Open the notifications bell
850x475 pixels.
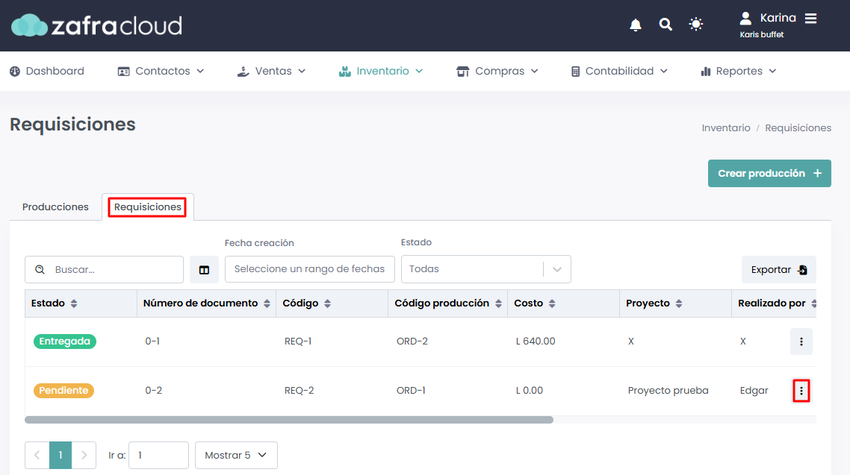tap(635, 25)
